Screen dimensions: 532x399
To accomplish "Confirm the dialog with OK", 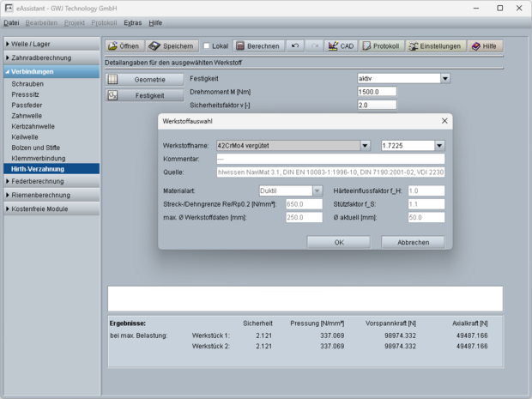I will [x=338, y=242].
